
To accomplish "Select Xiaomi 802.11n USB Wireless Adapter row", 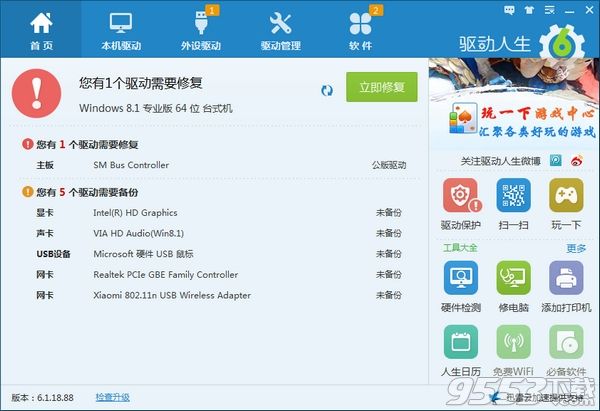I will 221,295.
